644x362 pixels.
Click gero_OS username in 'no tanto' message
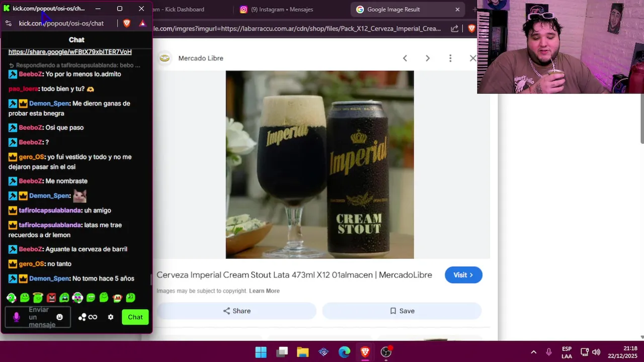(31, 264)
